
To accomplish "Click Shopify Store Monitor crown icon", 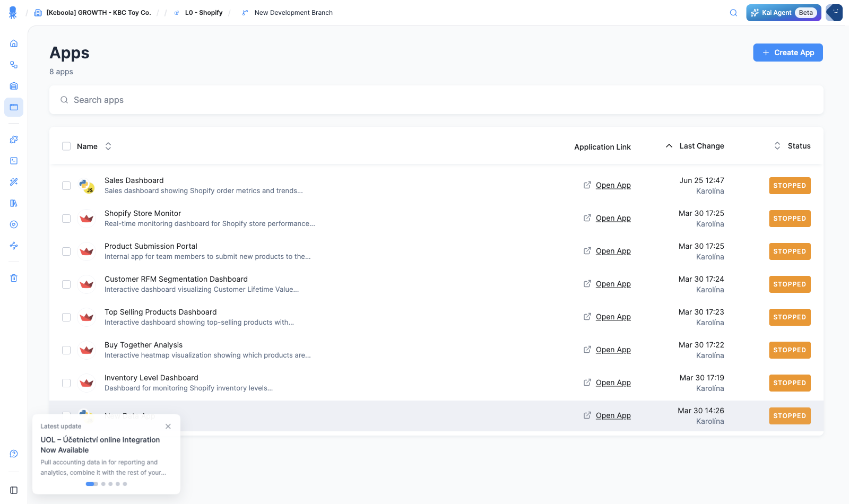I will [86, 219].
